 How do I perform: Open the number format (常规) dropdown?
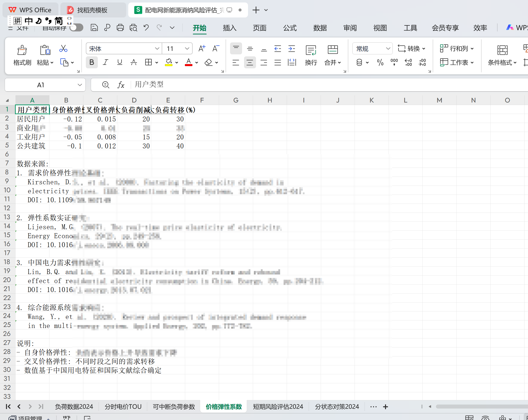pyautogui.click(x=388, y=48)
